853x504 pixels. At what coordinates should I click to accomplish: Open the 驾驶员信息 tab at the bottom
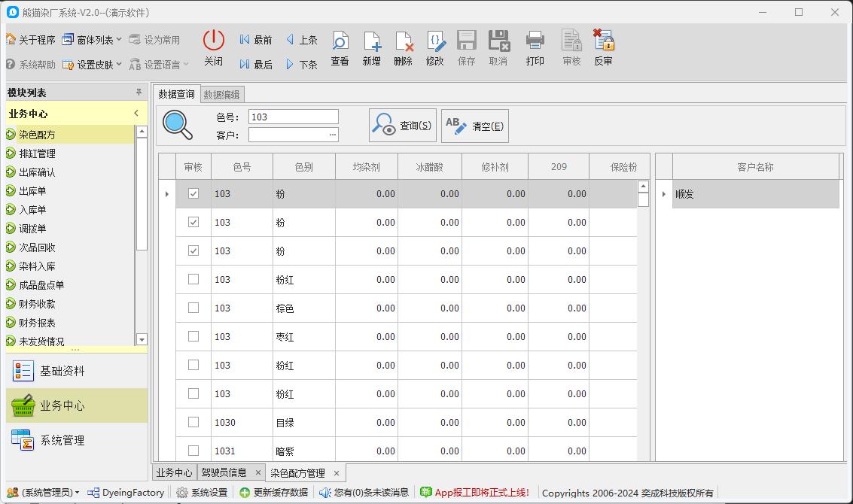227,472
